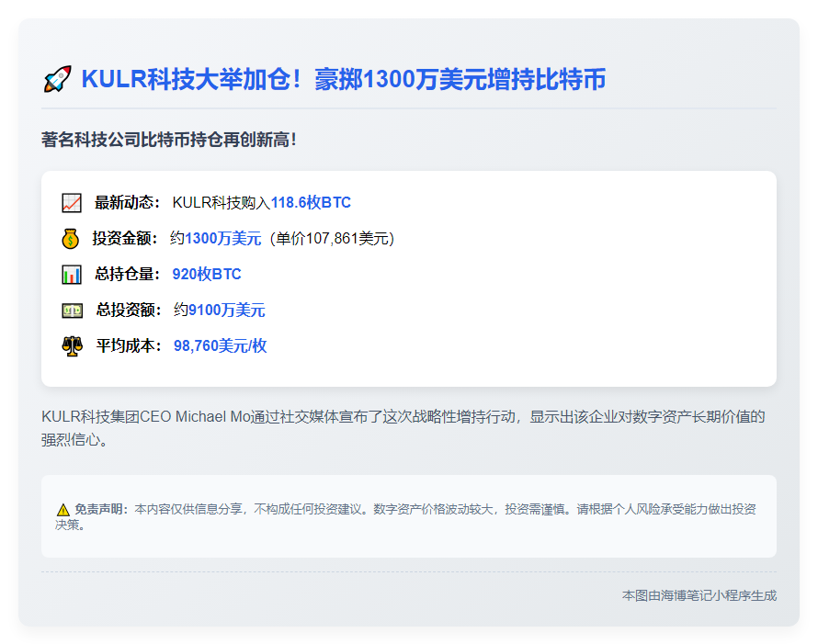Click the bar chart icon beside 总持仓量
Screen dimensions: 818x644
tap(72, 275)
